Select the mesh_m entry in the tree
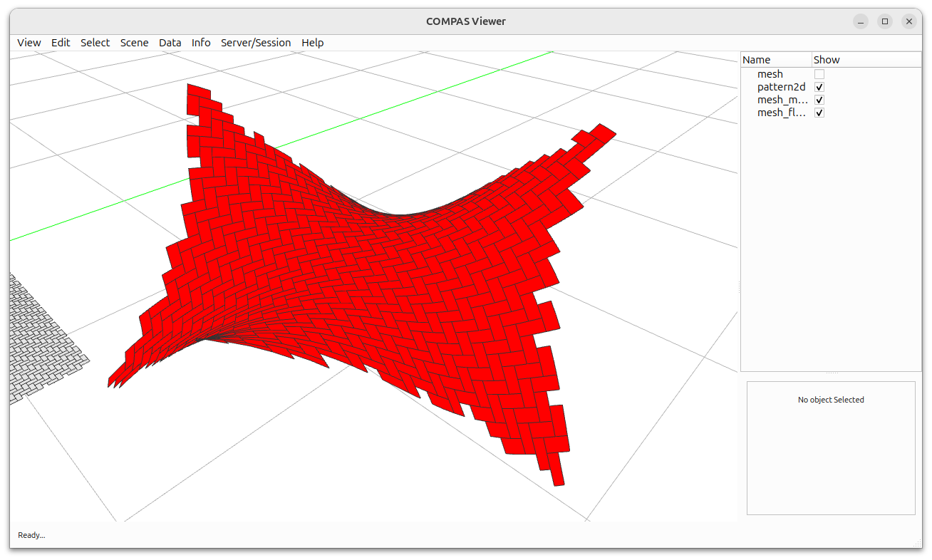The height and width of the screenshot is (560, 932). click(782, 100)
